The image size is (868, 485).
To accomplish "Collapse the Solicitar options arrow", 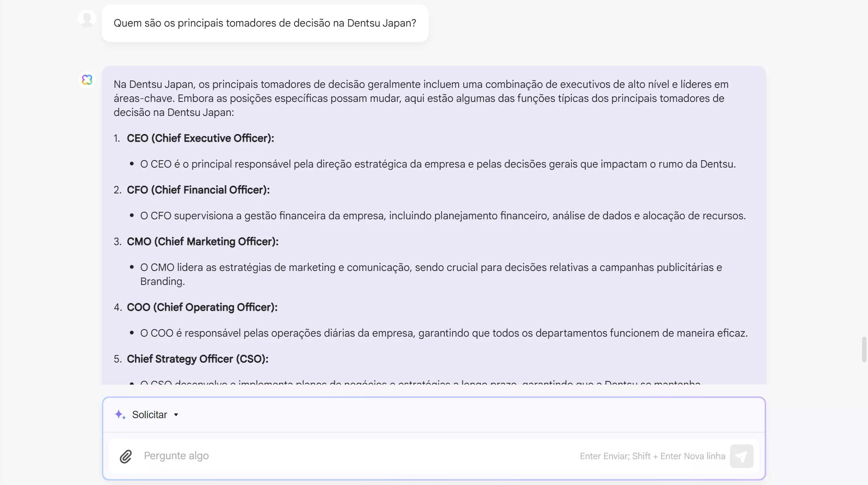I will pyautogui.click(x=176, y=415).
